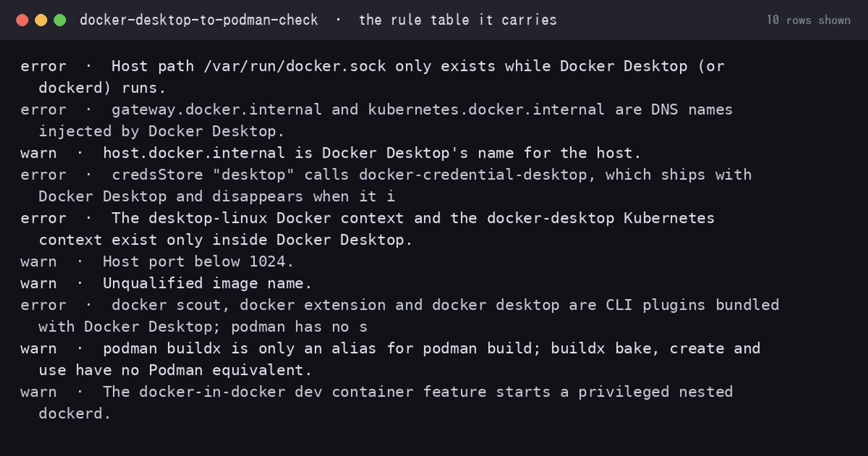Click the green maximize window button
This screenshot has height=456, width=868.
click(x=60, y=20)
